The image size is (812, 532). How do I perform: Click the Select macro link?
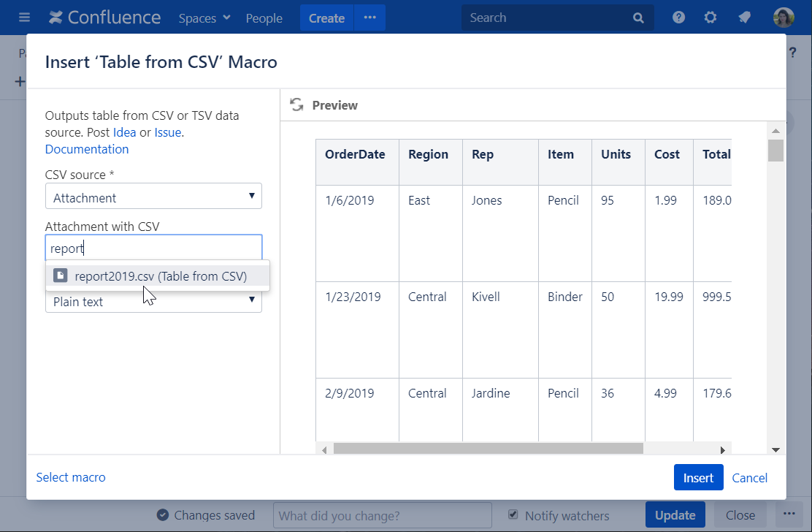point(71,477)
